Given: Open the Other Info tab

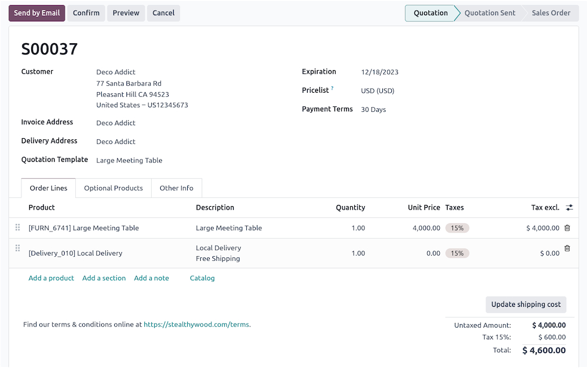Looking at the screenshot, I should 176,188.
